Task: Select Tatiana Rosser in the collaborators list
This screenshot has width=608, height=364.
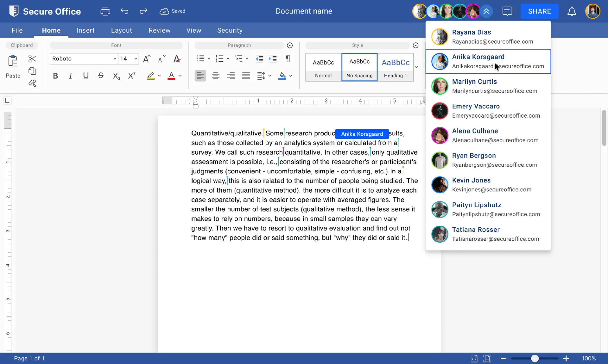Action: pyautogui.click(x=488, y=234)
